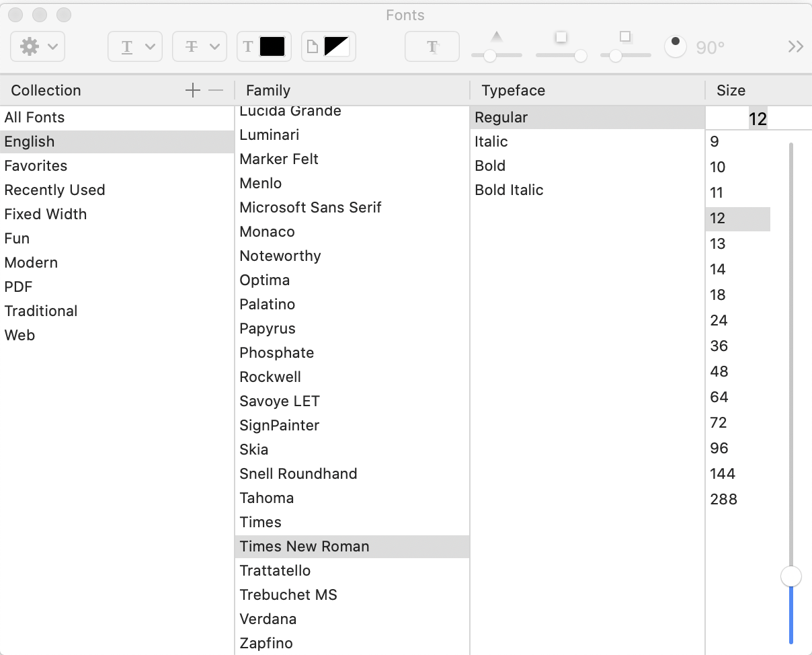
Task: Choose the Papyrus font family
Action: [352, 328]
